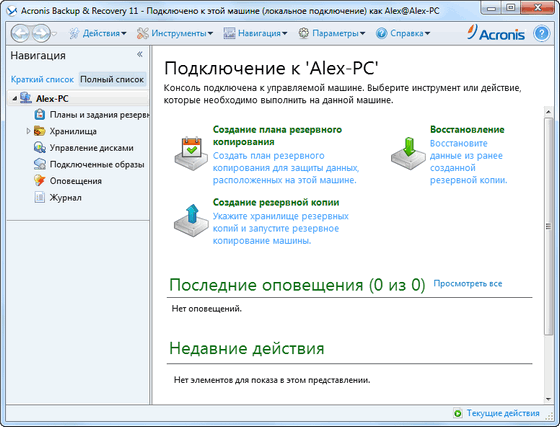Click Нет элементов для показа text
Screen dimensions: 560x427
coord(272,380)
